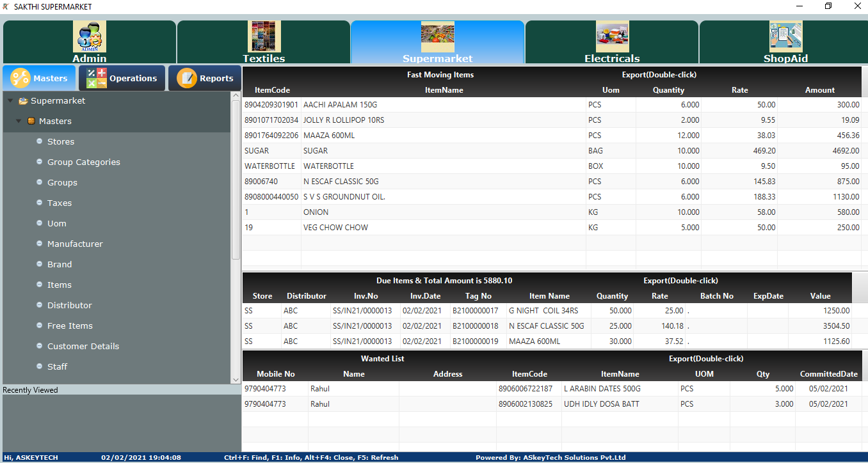Screen dimensions: 868x463
Task: Select the Supermarket module icon
Action: pyautogui.click(x=437, y=37)
